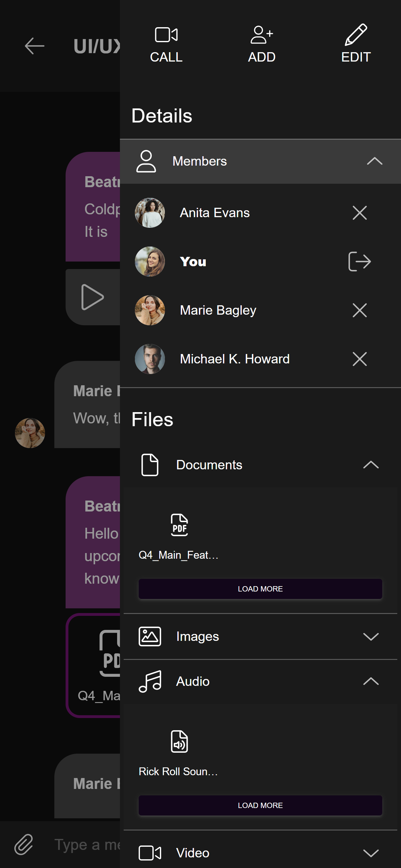Click the Marie Bagley name in Members
The image size is (401, 868).
218,310
